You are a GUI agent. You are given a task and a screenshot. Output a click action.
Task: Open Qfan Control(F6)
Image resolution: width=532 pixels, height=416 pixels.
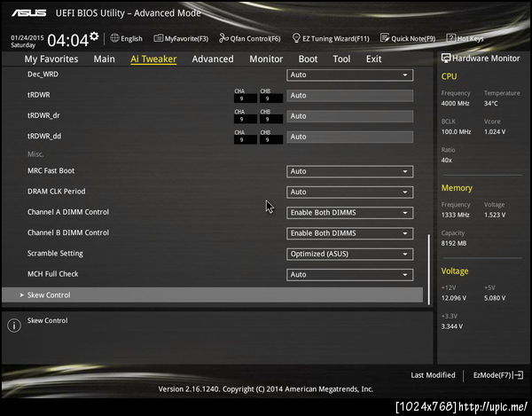[250, 38]
